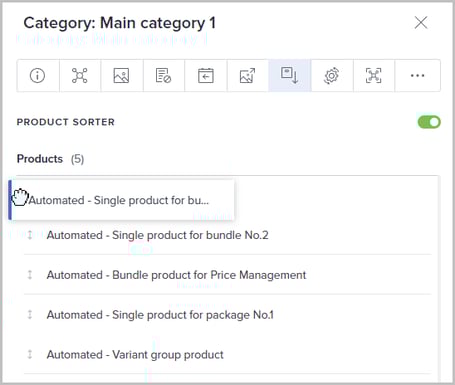The width and height of the screenshot is (455, 385).
Task: Expand the three-dots more options menu
Action: coord(417,76)
